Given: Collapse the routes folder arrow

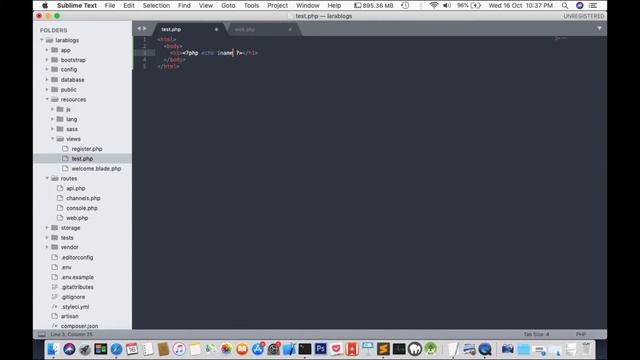Looking at the screenshot, I should pos(47,178).
